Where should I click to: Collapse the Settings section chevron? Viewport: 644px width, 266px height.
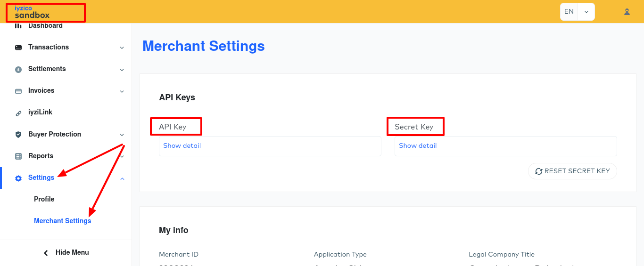click(122, 178)
